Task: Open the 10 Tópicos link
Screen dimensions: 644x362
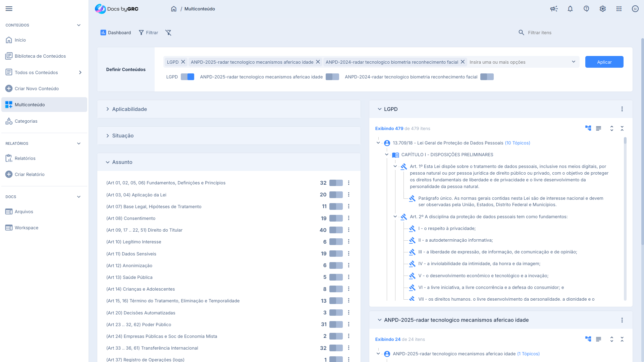Action: (x=517, y=143)
